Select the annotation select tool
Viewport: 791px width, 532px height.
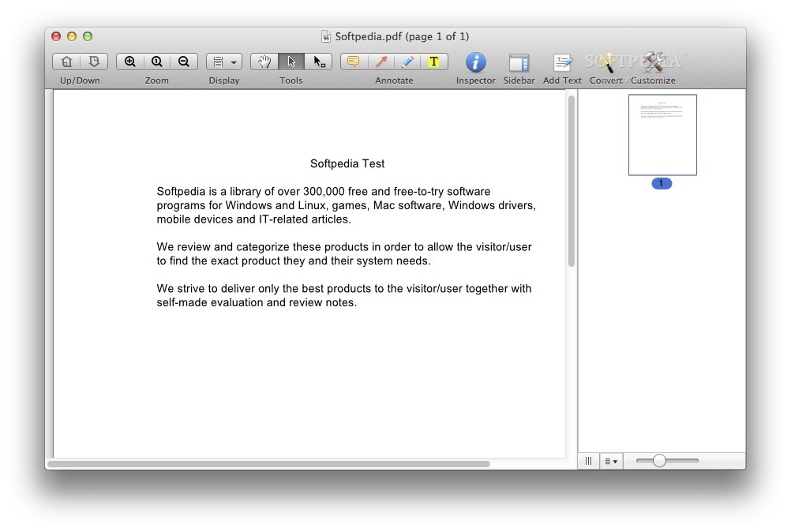(318, 62)
